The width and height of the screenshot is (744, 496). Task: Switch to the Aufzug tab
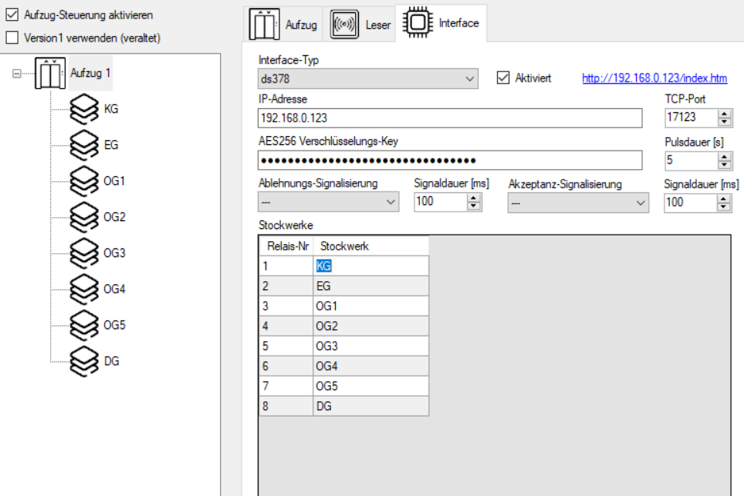[x=284, y=23]
